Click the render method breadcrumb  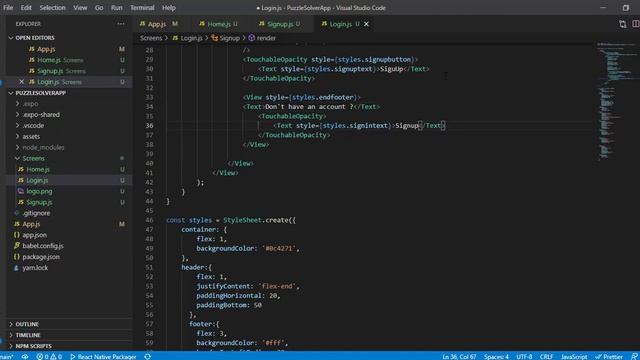pyautogui.click(x=262, y=38)
